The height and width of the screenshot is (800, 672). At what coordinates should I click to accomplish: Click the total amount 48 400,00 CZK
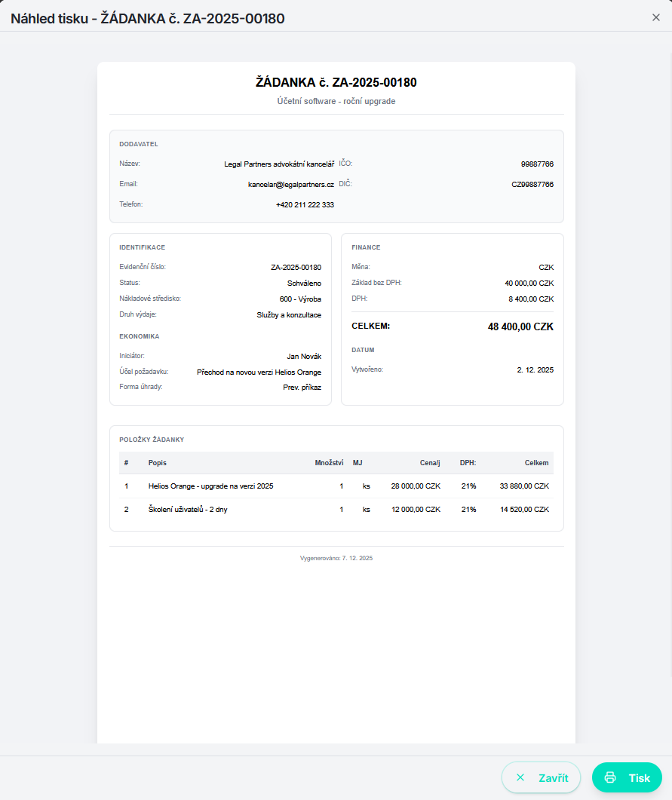[520, 327]
